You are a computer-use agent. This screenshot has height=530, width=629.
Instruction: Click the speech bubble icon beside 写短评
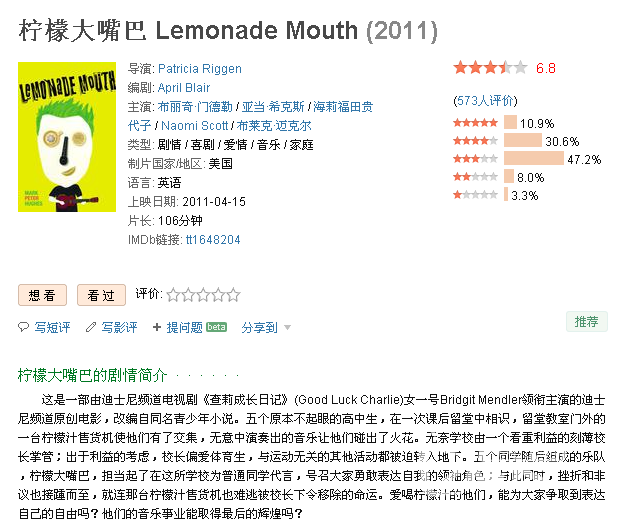click(23, 327)
